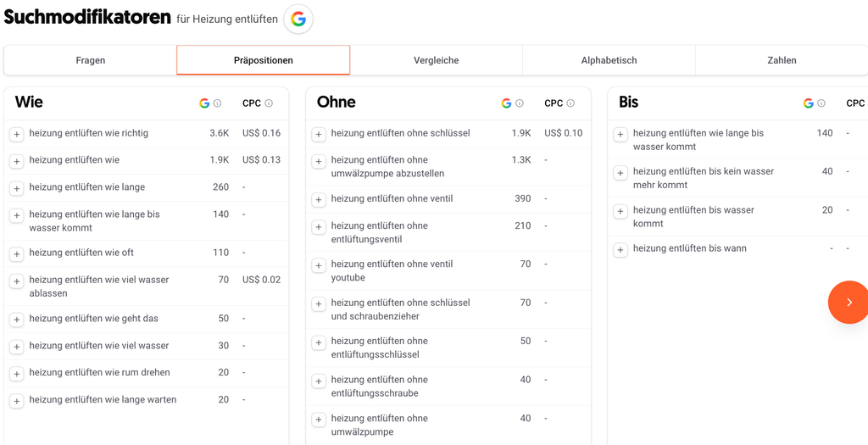Click keyword 'heizung entlüften wie rum drehen'
Screen dimensions: 868x445
coord(100,372)
